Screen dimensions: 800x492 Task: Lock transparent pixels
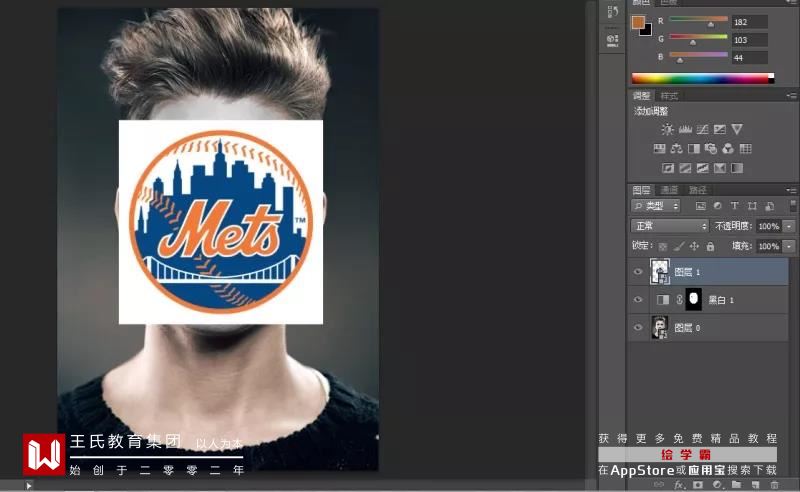(x=663, y=247)
